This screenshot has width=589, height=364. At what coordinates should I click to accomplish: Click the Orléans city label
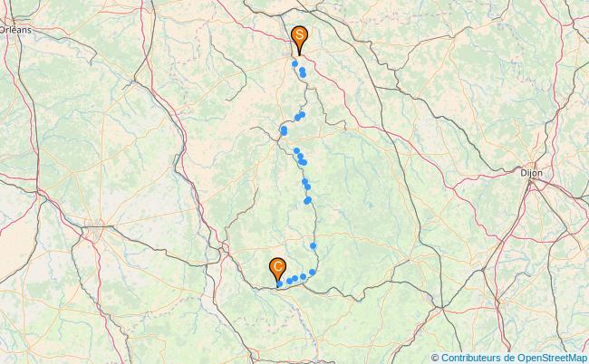15,30
